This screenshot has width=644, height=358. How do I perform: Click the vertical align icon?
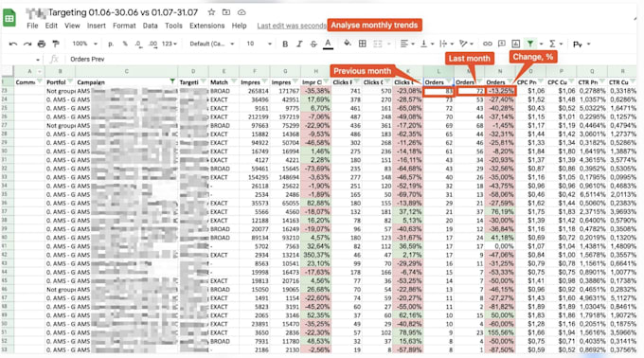[x=424, y=44]
